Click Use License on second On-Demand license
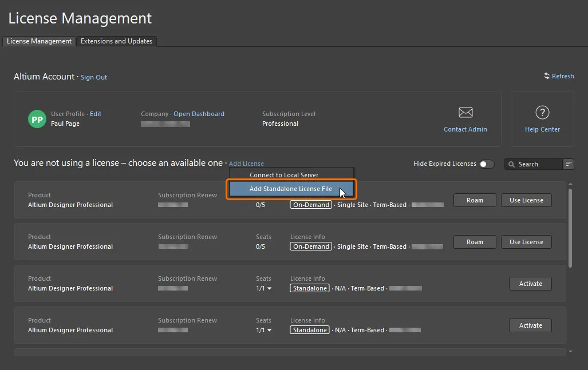The image size is (588, 370). 527,242
